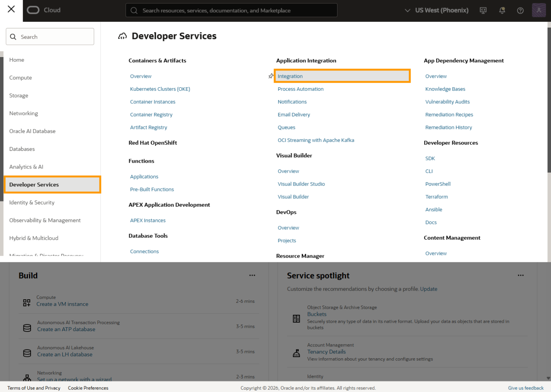The image size is (551, 392).
Task: Open Remediation Recipes
Action: 449,115
